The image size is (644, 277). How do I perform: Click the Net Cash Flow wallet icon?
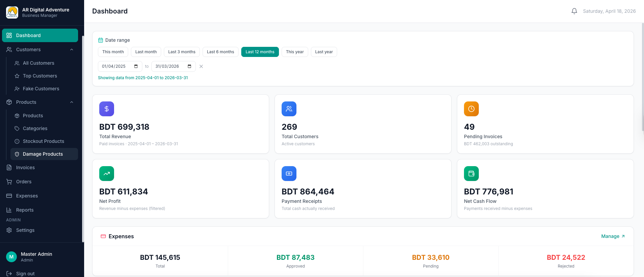click(471, 174)
